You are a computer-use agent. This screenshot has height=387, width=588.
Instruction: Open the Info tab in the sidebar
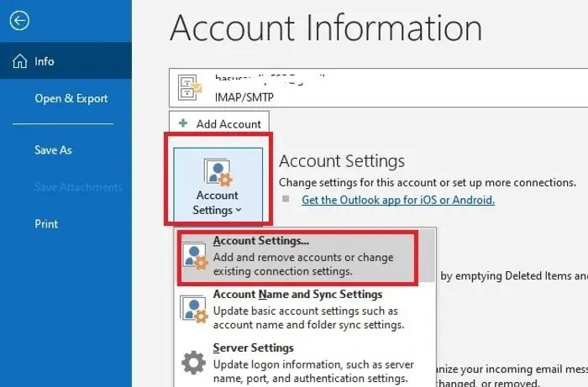click(66, 60)
